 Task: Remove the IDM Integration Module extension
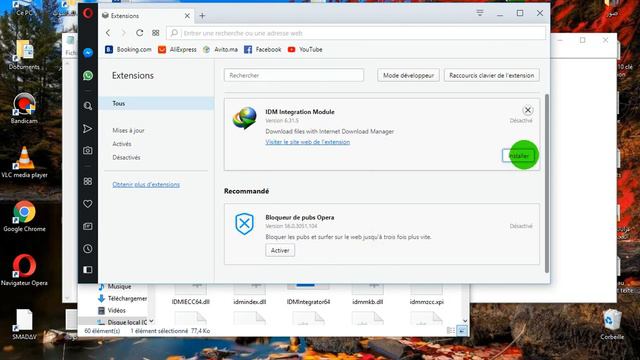pos(527,110)
